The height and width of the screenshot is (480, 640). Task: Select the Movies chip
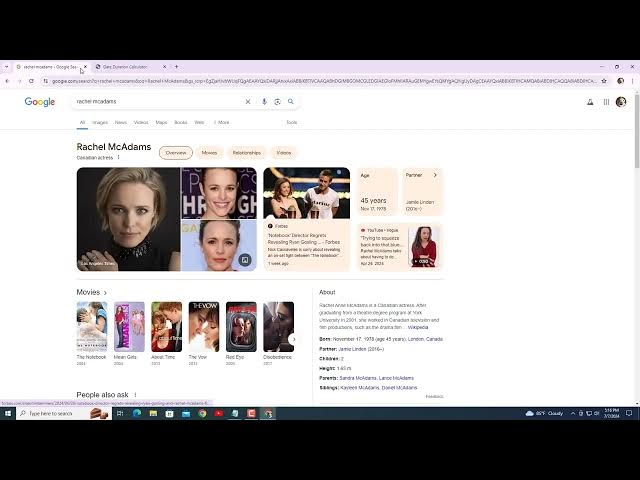pyautogui.click(x=209, y=153)
